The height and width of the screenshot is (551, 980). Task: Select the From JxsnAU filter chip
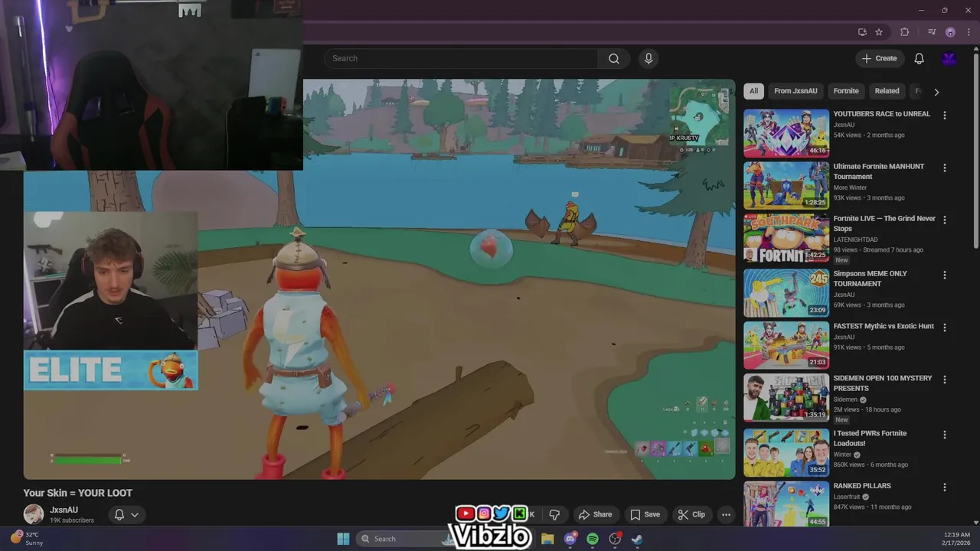[795, 91]
